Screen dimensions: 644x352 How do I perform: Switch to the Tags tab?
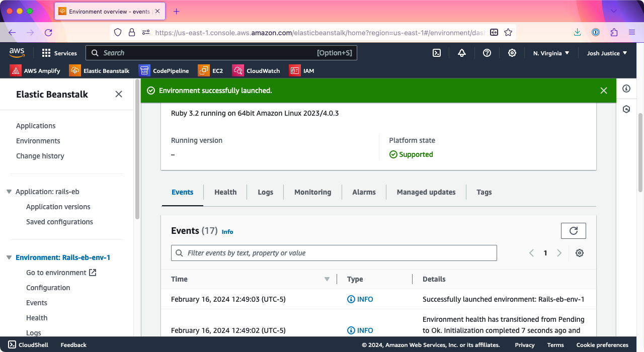tap(484, 192)
